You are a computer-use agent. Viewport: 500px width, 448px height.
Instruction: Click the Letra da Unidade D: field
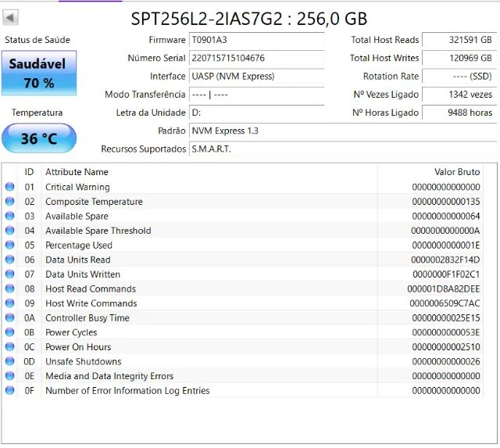click(x=257, y=113)
